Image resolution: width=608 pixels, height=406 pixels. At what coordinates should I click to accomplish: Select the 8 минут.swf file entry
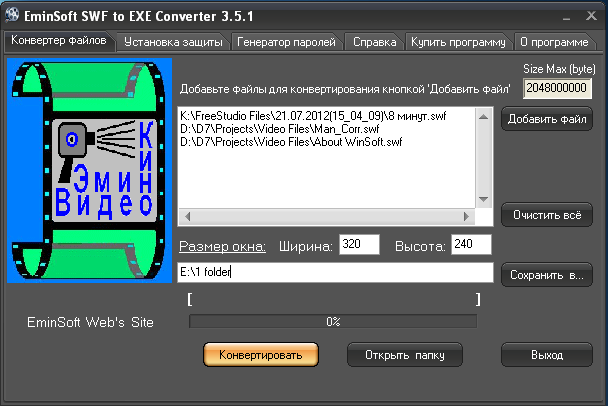313,116
